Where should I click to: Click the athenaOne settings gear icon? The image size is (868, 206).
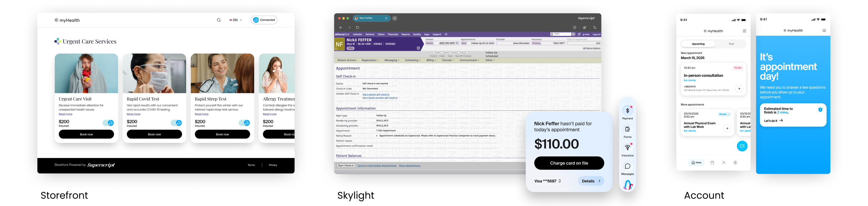coord(446,34)
